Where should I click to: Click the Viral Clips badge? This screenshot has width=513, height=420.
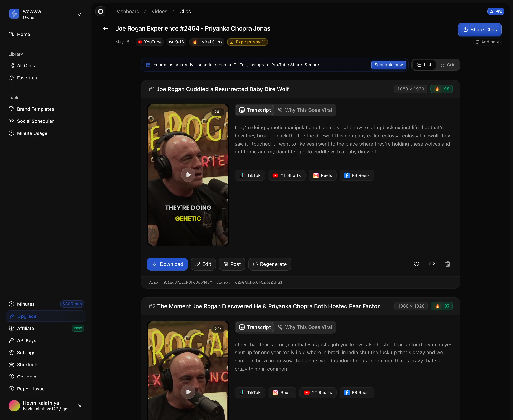[206, 42]
